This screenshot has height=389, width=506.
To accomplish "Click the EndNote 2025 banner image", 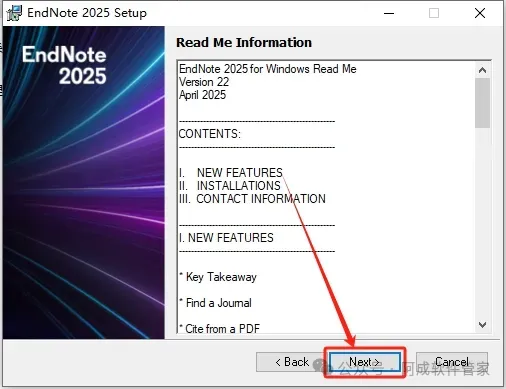I will click(84, 183).
